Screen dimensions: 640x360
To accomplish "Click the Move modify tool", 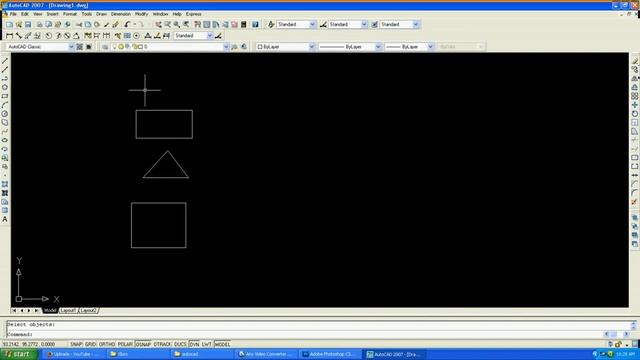I will [x=635, y=105].
